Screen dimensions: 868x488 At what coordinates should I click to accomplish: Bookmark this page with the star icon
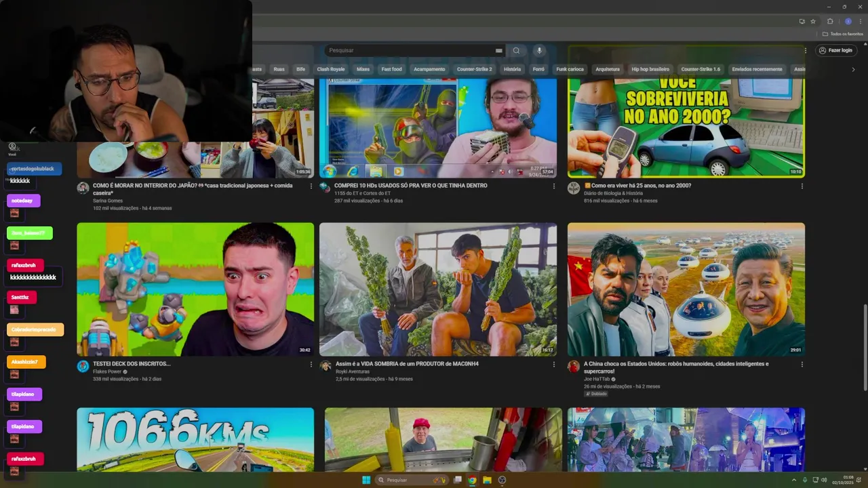pos(813,21)
